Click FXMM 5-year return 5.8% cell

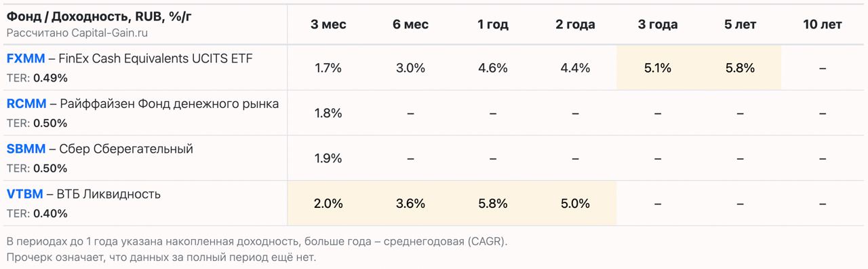coord(740,68)
